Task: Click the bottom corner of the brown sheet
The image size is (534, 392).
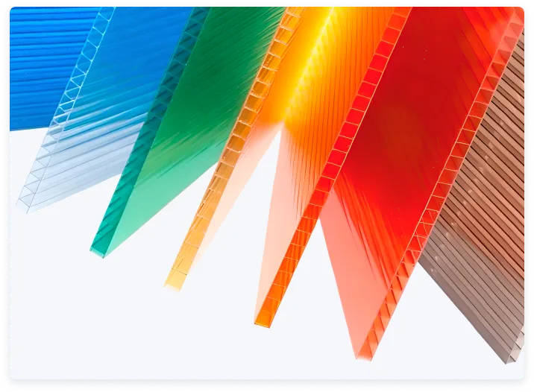Action: point(515,356)
